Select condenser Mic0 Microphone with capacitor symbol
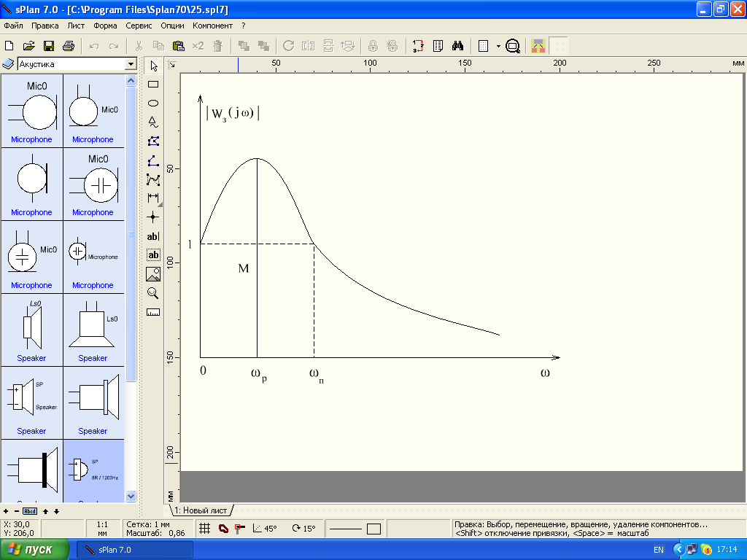Screen dimensions: 747x560 93,184
